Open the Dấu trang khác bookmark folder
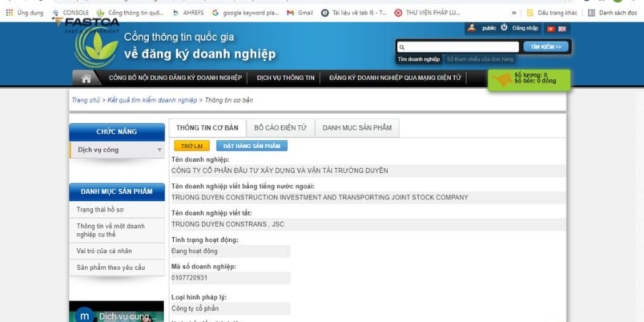644x322 pixels. click(x=552, y=13)
